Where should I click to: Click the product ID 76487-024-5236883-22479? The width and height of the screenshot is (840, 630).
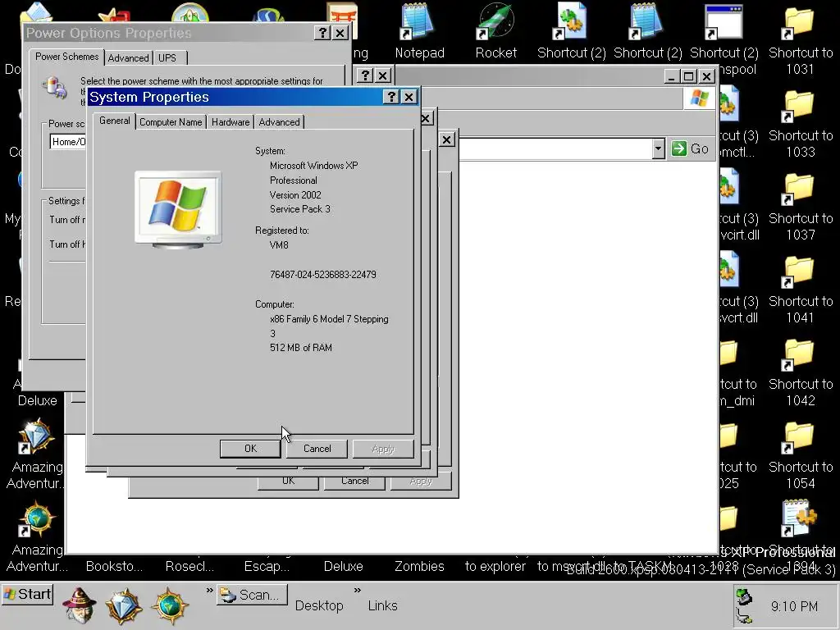pos(323,275)
